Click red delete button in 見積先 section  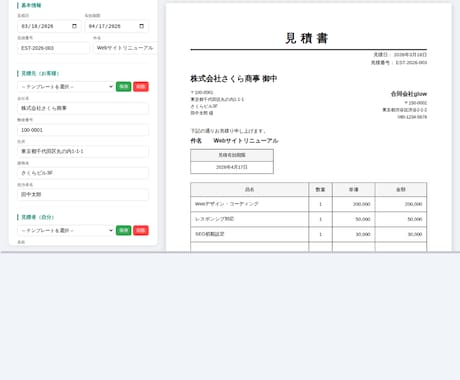point(141,87)
